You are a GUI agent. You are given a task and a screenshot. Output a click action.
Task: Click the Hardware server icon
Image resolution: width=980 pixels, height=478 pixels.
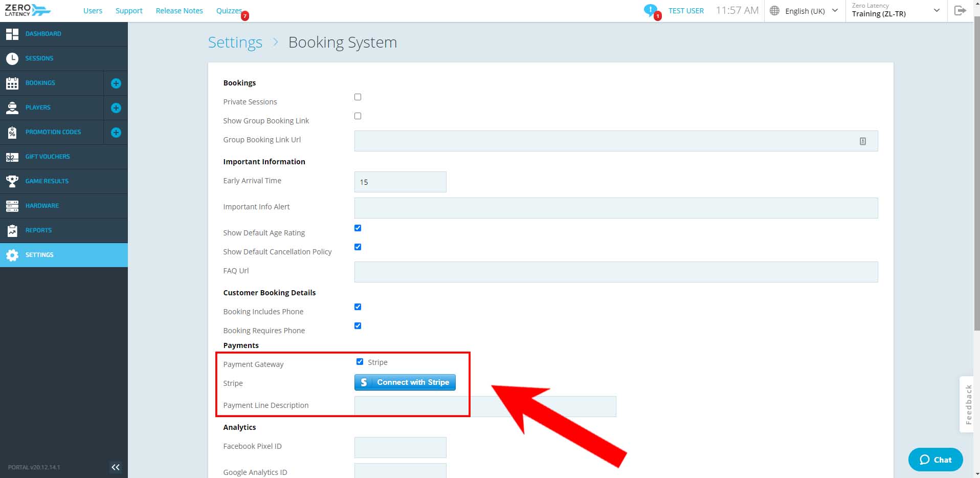click(12, 206)
